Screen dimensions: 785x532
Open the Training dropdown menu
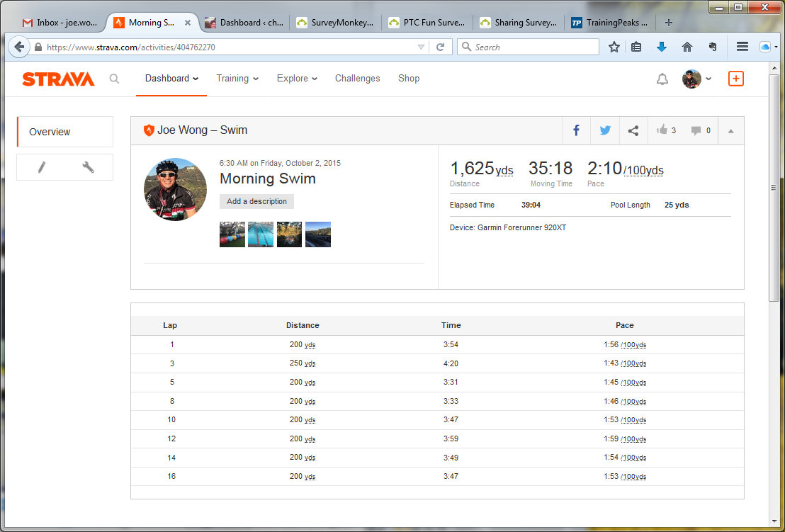237,79
